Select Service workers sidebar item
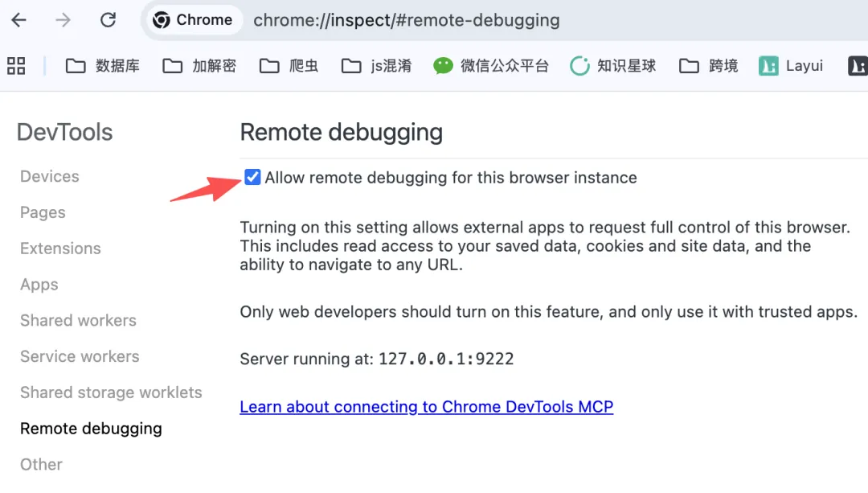The height and width of the screenshot is (493, 868). click(80, 356)
